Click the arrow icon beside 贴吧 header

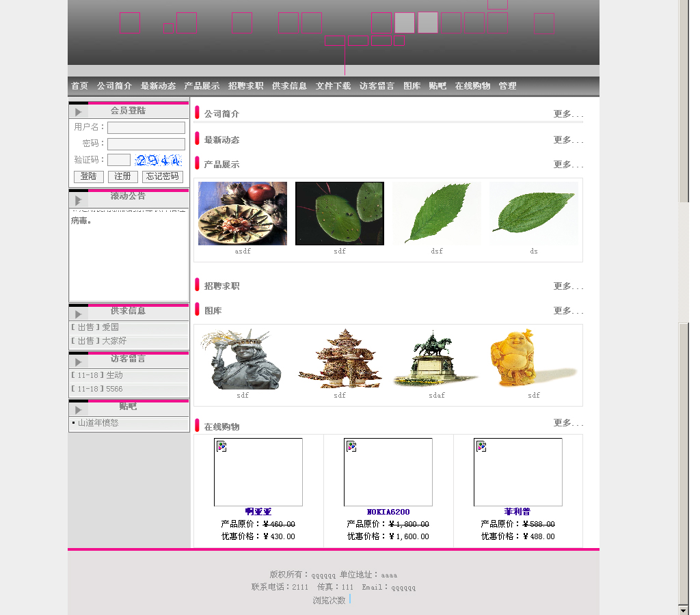pos(79,410)
